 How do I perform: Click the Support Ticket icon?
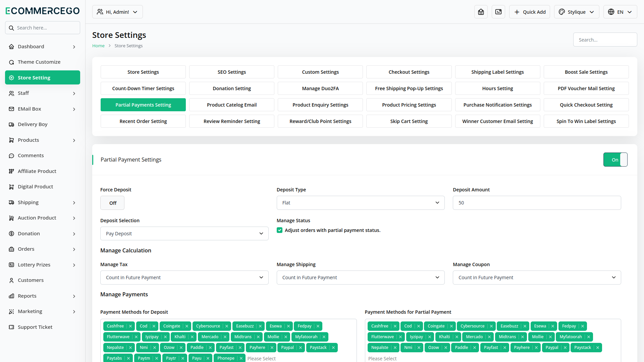pyautogui.click(x=11, y=327)
